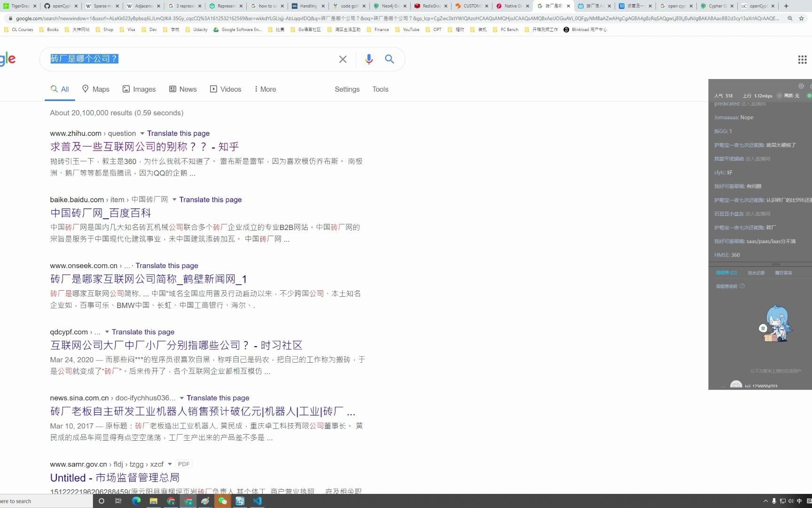Viewport: 812px width, 508px height.
Task: Switch to the 流水记录 tab in chat panel
Action: click(x=756, y=273)
